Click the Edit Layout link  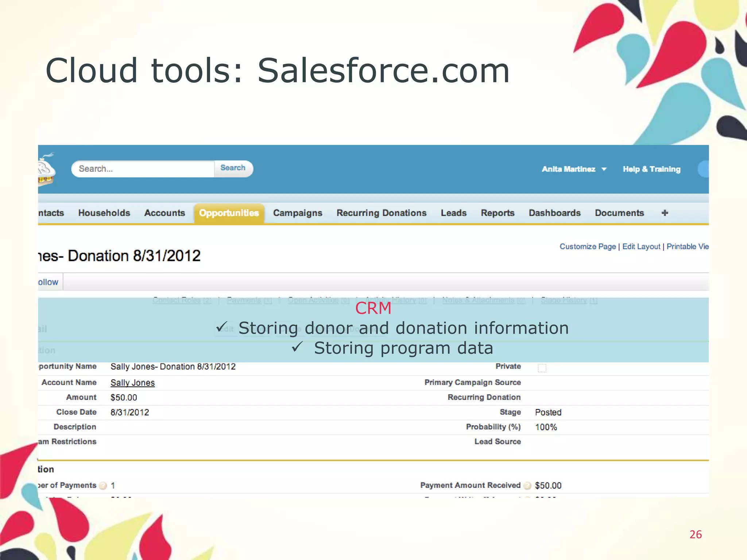(x=641, y=246)
